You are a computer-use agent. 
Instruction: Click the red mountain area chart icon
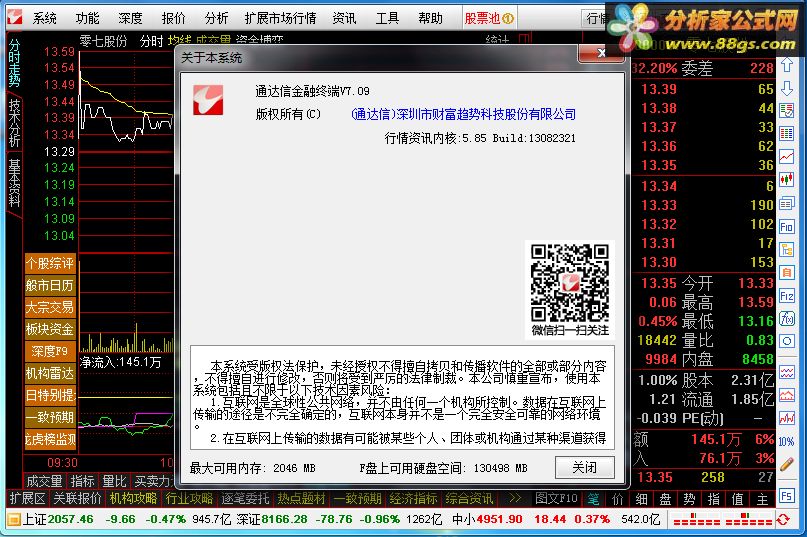[786, 395]
